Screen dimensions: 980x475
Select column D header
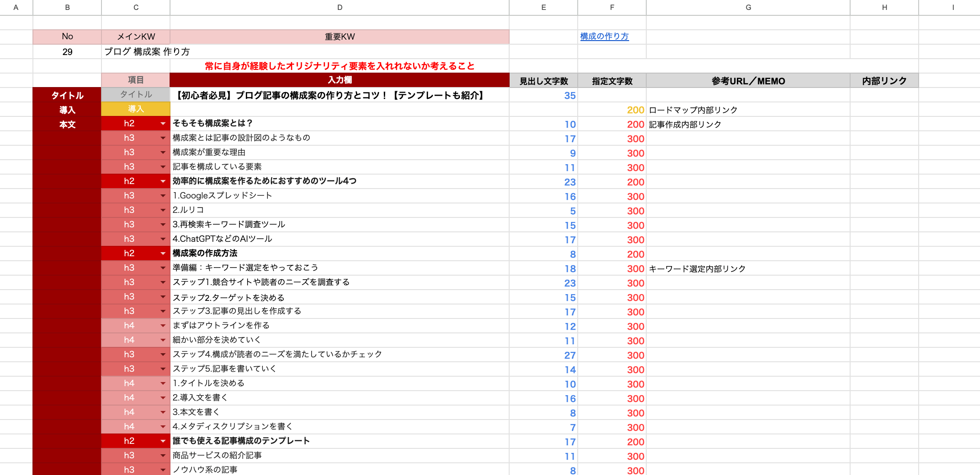click(x=340, y=7)
